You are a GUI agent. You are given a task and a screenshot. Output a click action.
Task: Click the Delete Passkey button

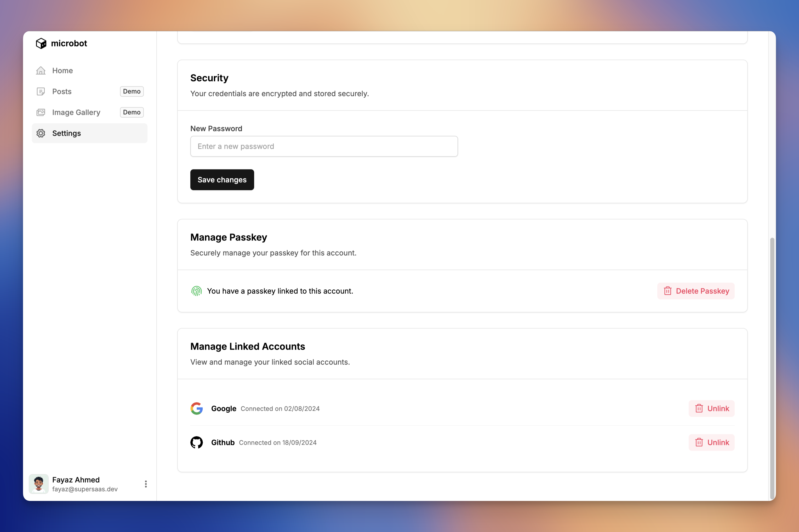pos(696,291)
